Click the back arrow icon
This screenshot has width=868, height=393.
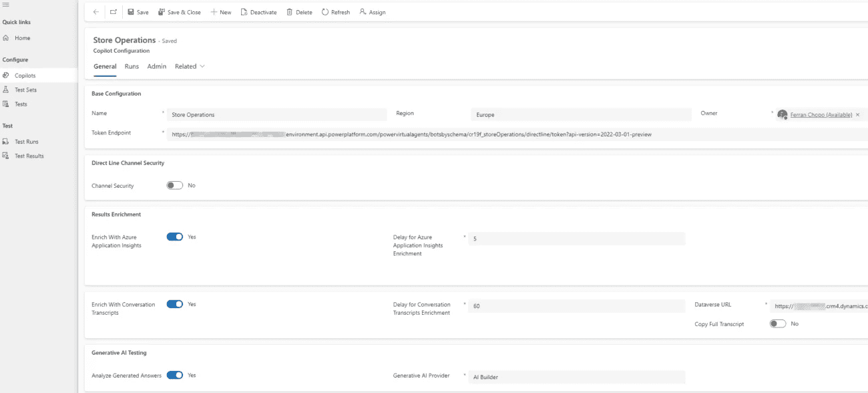coord(96,12)
